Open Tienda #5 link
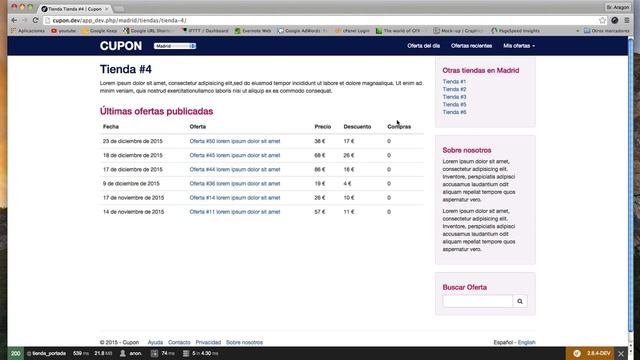Screen dimensions: 640x360 pos(454,104)
